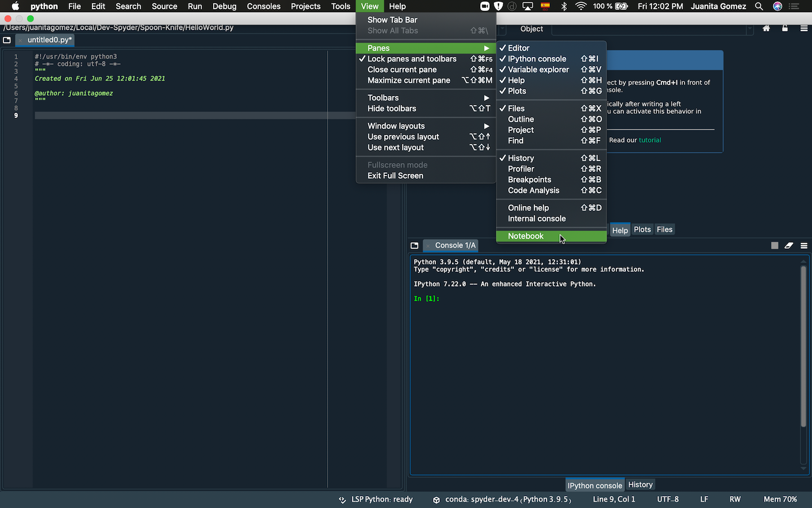This screenshot has height=508, width=812.
Task: Open the tutorial link in Help
Action: click(650, 140)
